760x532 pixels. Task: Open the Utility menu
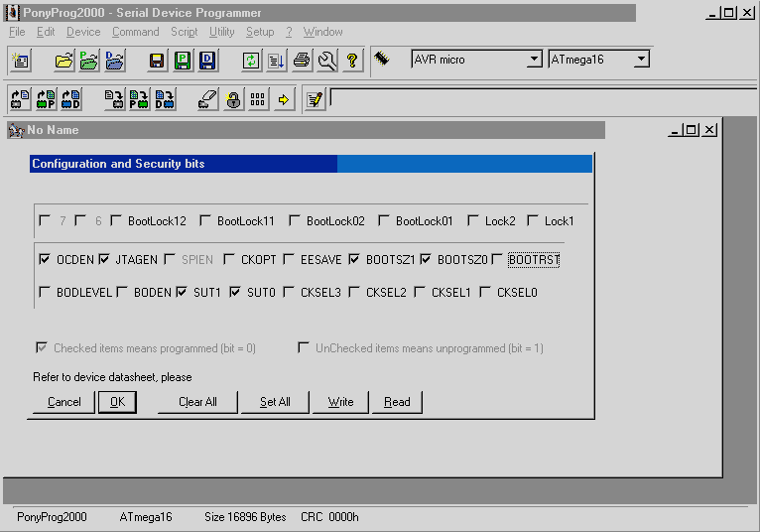coord(222,32)
